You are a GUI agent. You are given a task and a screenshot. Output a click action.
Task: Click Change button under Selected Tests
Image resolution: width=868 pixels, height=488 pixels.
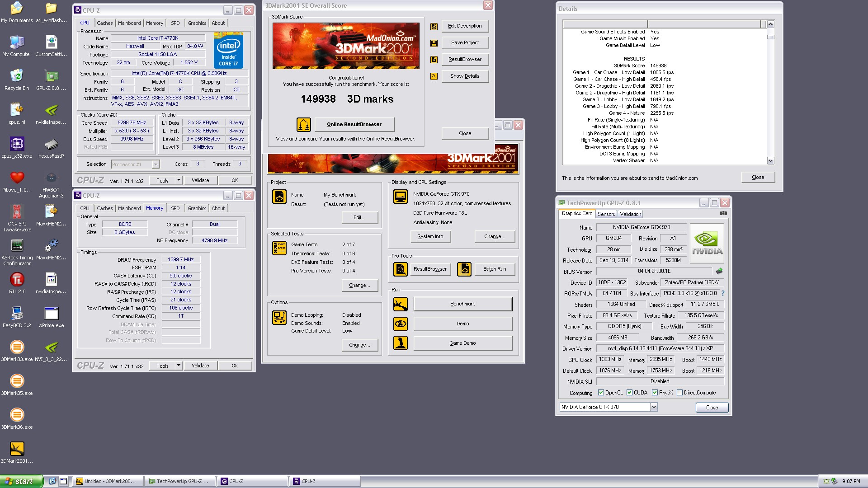click(359, 285)
